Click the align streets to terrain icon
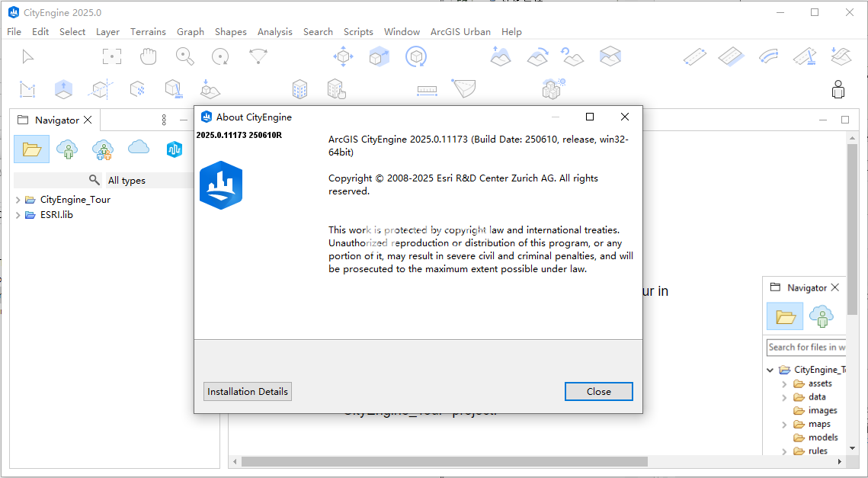The height and width of the screenshot is (478, 868). click(841, 56)
